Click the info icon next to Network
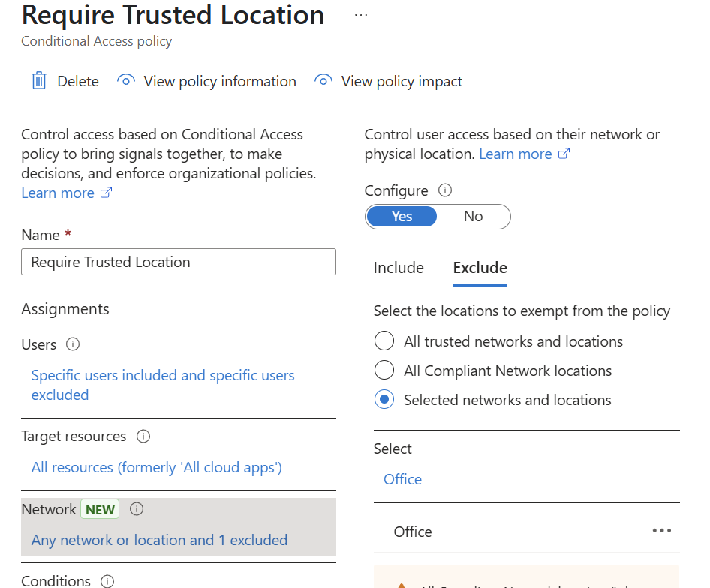 pos(137,509)
